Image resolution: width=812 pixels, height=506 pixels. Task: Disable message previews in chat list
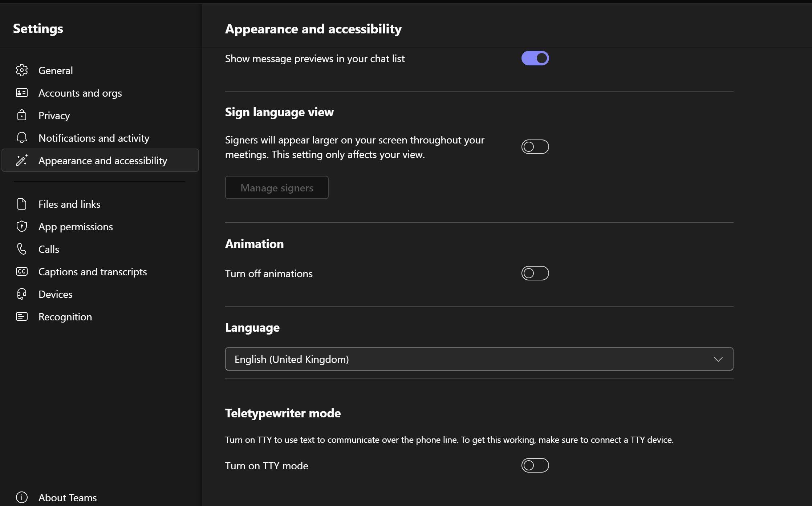[535, 58]
